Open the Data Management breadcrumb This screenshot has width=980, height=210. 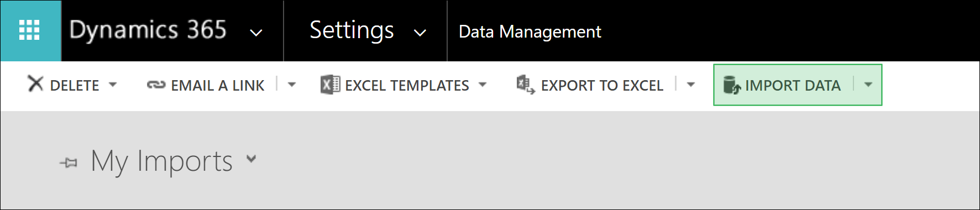(x=530, y=32)
